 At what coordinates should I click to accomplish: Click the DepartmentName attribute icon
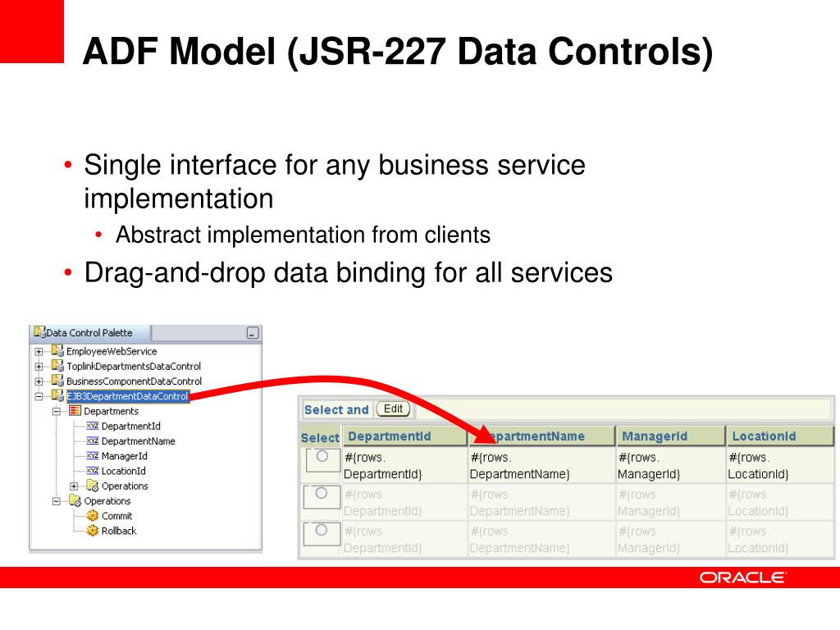tap(93, 441)
